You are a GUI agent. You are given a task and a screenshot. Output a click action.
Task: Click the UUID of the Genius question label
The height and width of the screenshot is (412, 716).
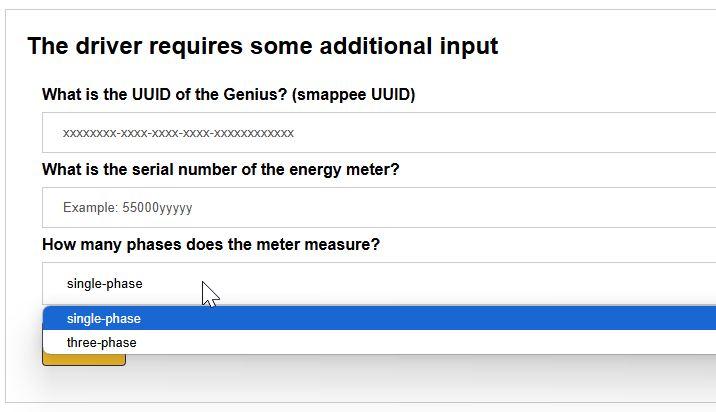228,95
